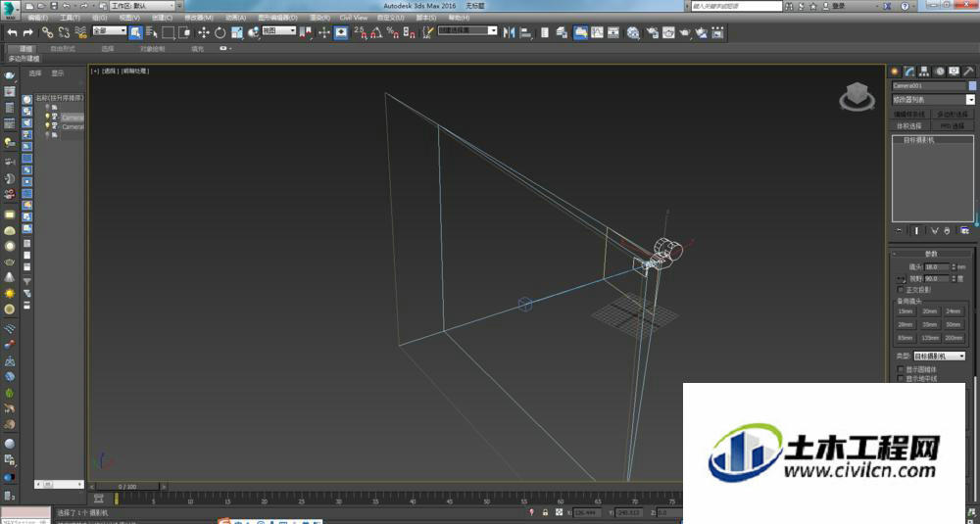Screen dimensions: 980x524
Task: Open the Curve Editor
Action: click(x=597, y=32)
